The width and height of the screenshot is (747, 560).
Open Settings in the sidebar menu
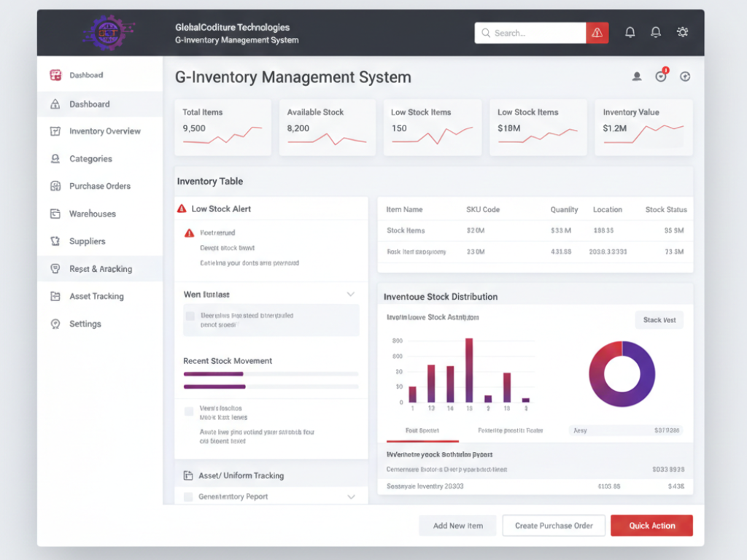[85, 324]
